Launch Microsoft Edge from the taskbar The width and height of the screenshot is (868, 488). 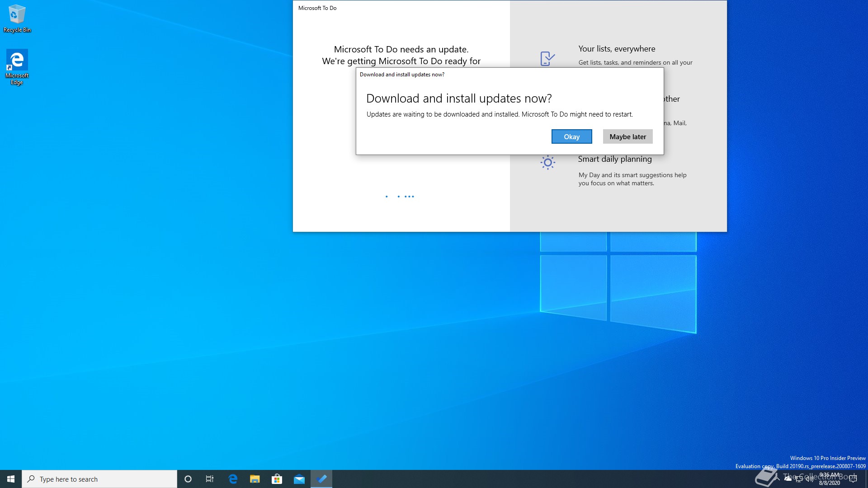[x=233, y=479]
